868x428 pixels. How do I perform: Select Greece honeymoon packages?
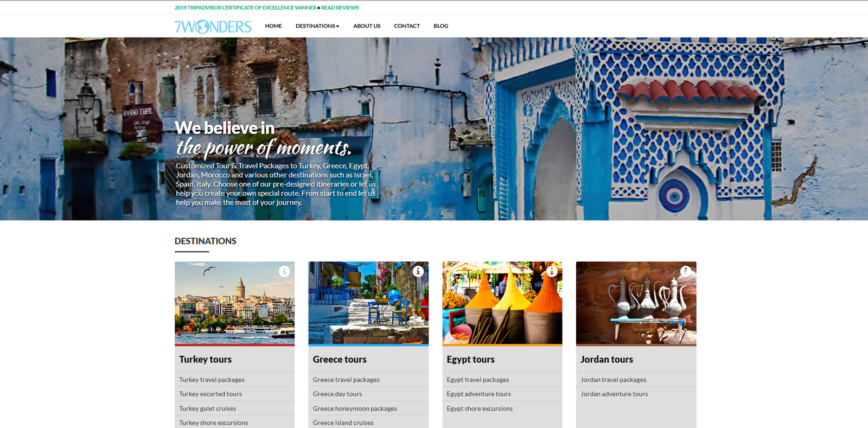(355, 408)
